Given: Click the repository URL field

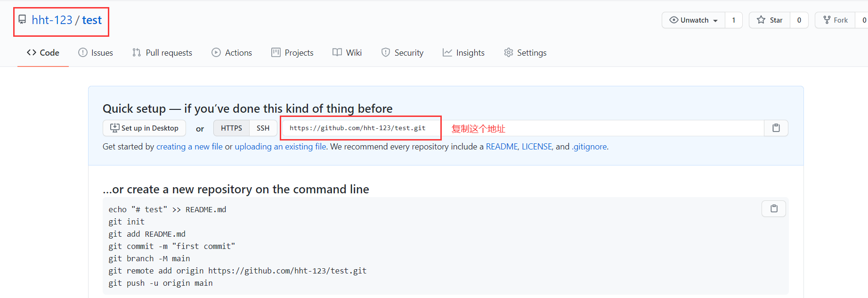Looking at the screenshot, I should (x=523, y=128).
